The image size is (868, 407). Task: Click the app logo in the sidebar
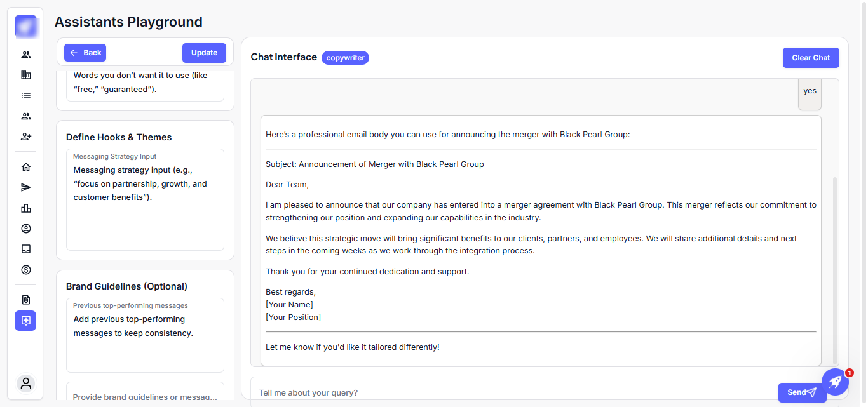pos(26,26)
